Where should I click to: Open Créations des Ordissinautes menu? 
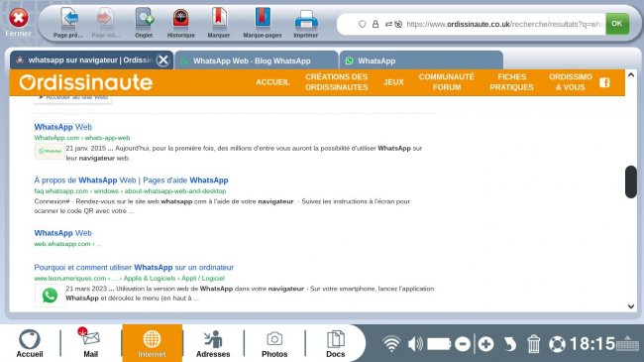coord(337,82)
